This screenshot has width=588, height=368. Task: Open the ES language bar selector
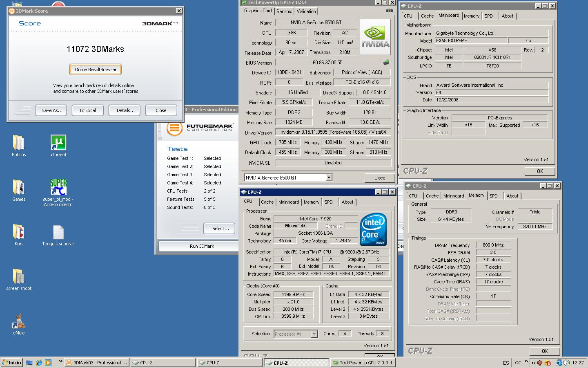coord(506,363)
